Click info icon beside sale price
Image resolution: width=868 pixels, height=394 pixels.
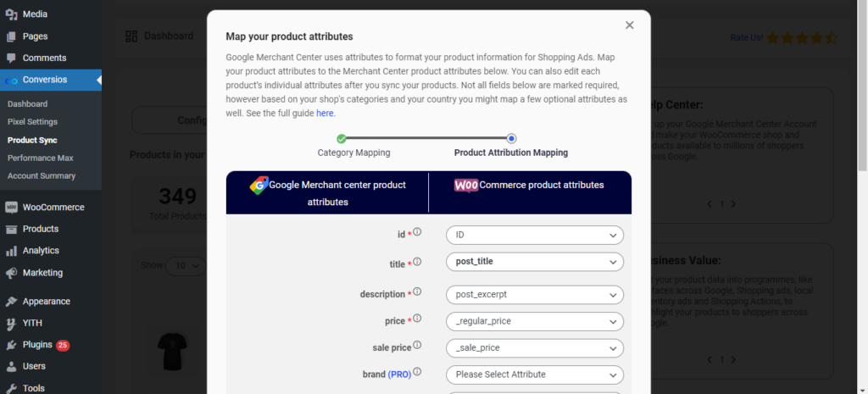tap(417, 346)
